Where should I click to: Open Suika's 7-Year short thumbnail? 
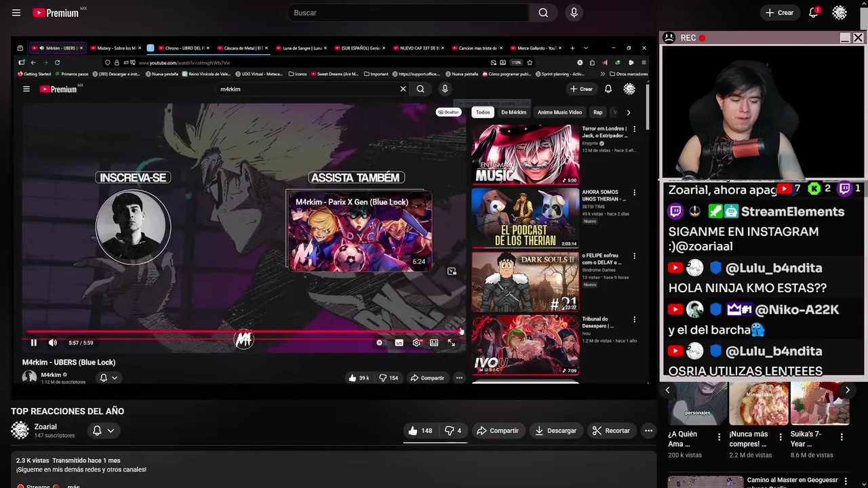(820, 403)
